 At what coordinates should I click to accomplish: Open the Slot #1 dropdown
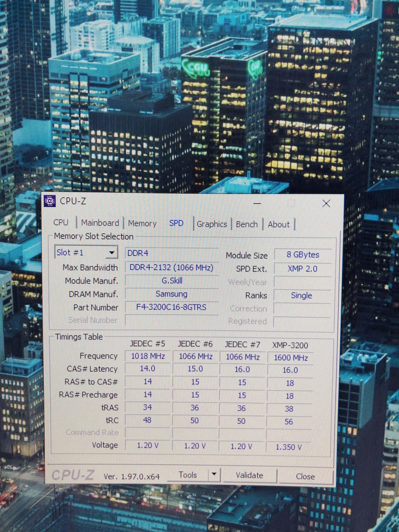pos(111,253)
